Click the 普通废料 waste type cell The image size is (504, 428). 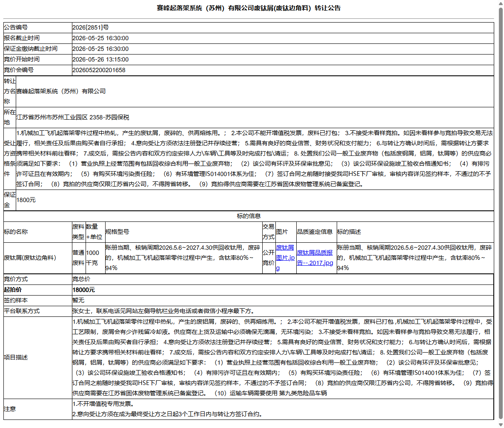pos(78,258)
